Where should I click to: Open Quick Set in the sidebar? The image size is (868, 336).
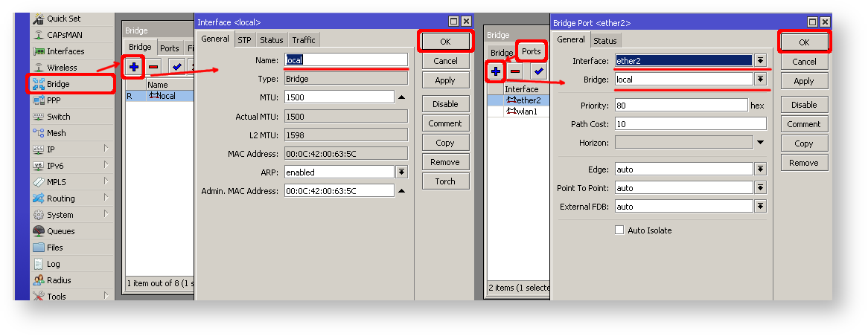click(x=63, y=19)
